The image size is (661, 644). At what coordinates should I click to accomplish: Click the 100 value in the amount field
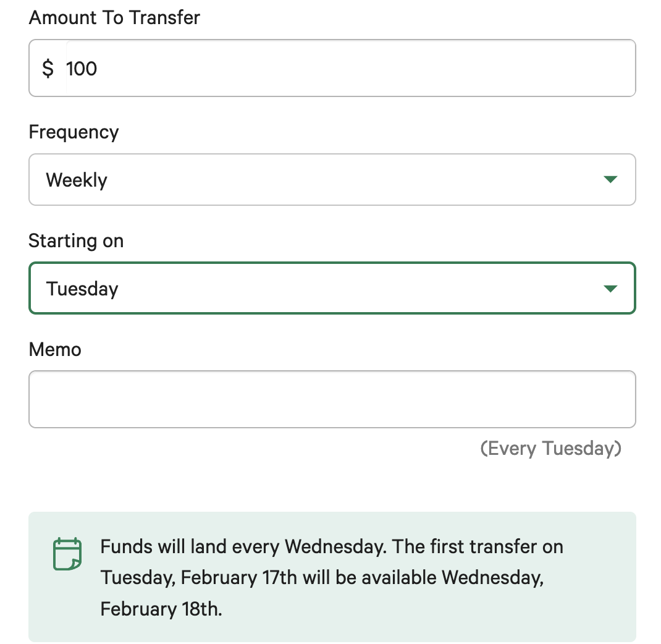coord(82,69)
